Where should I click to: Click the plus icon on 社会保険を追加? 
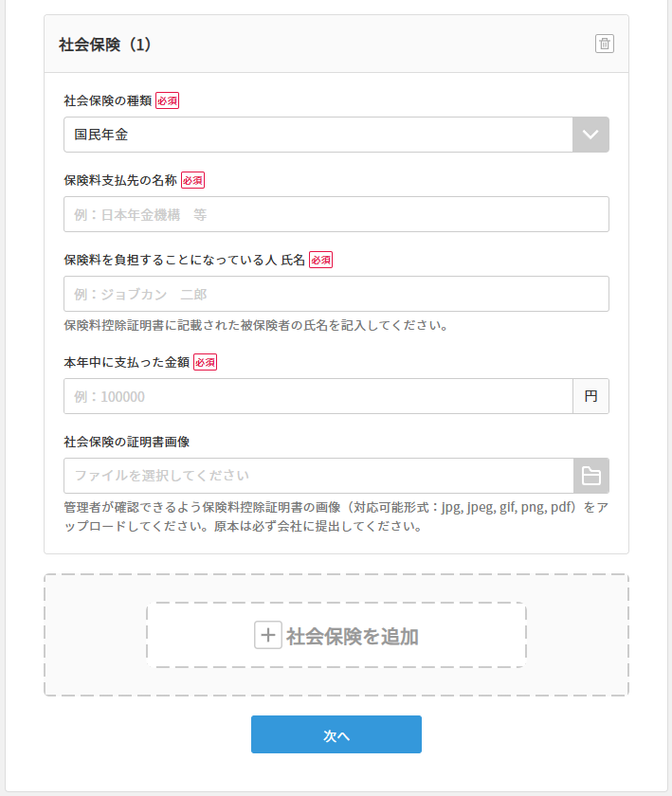click(266, 635)
